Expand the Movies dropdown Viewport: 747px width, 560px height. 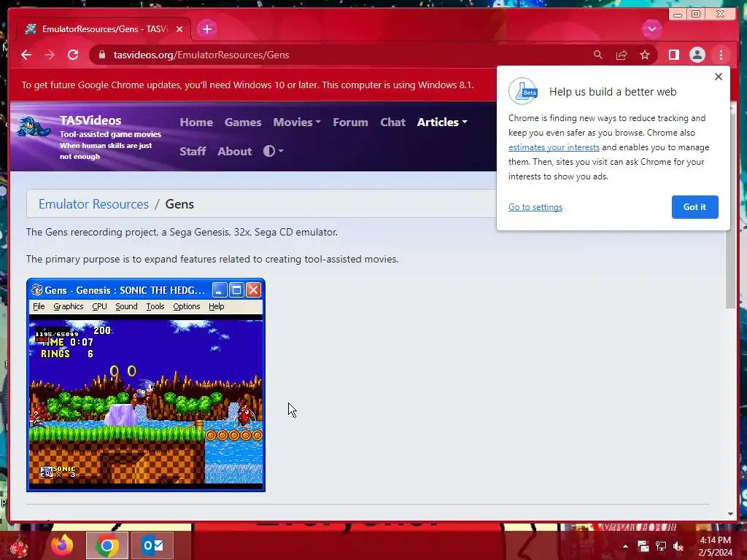297,122
